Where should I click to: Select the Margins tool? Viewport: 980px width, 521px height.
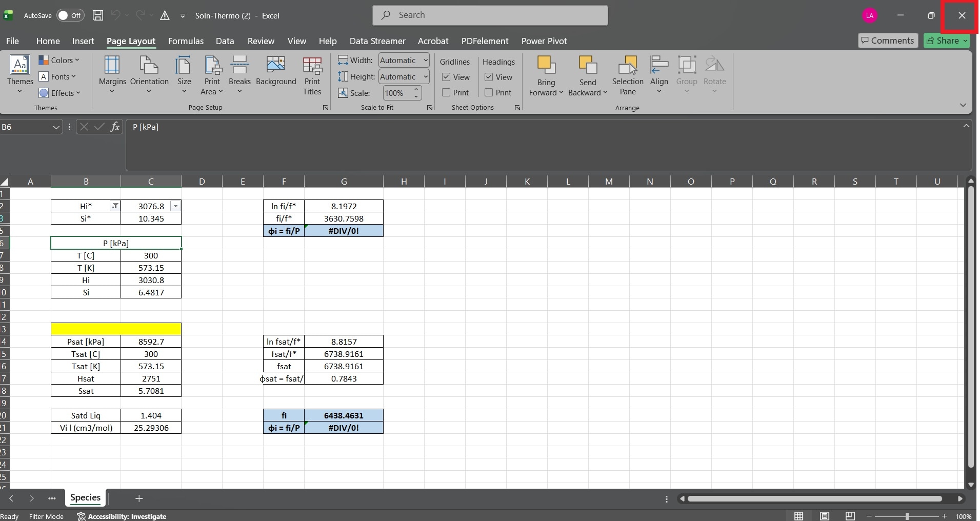click(111, 73)
